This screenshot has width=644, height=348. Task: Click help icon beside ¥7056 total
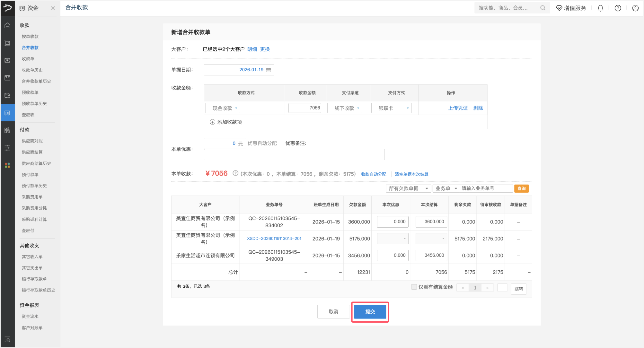[235, 173]
